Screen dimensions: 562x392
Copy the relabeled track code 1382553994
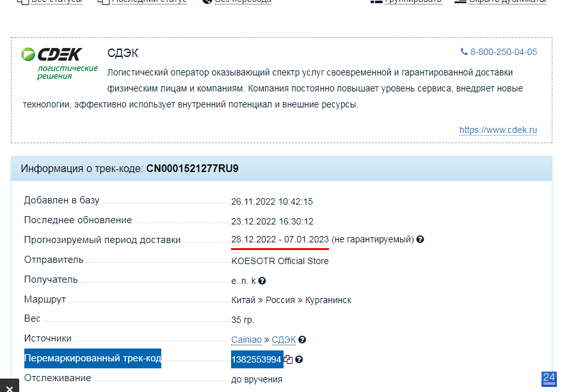[x=288, y=359]
